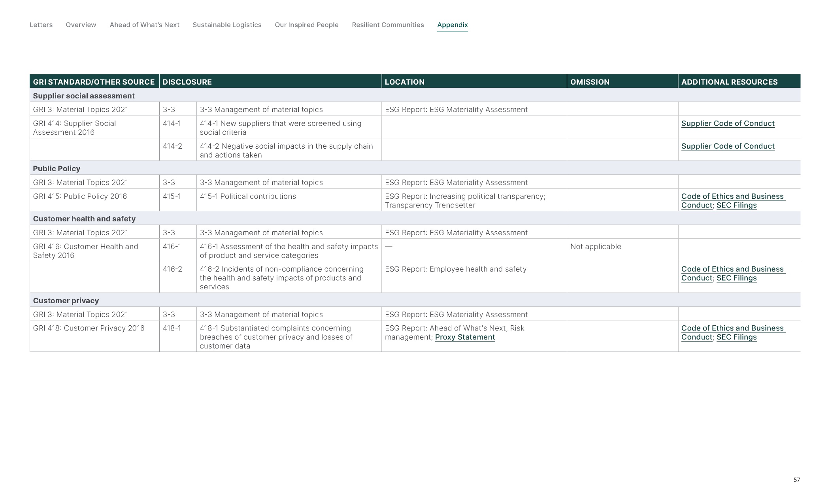Select the Public Policy section heading
This screenshot has width=830, height=504.
tap(57, 169)
